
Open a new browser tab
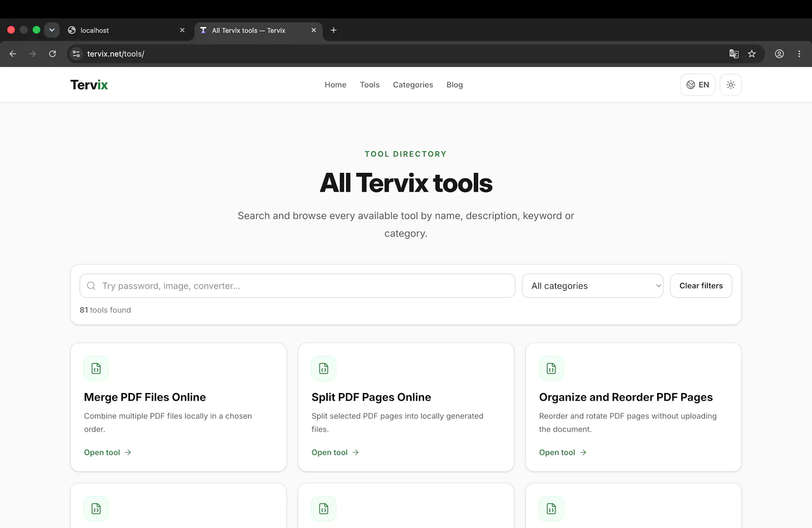(x=333, y=30)
